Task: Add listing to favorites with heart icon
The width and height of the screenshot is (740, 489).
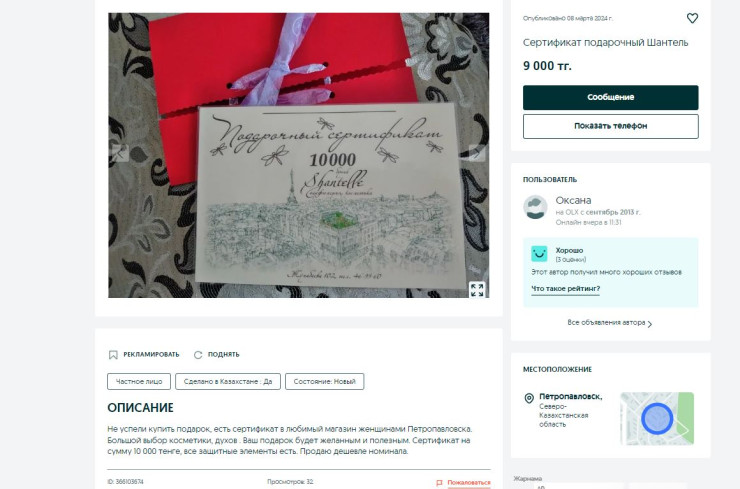Action: click(692, 18)
